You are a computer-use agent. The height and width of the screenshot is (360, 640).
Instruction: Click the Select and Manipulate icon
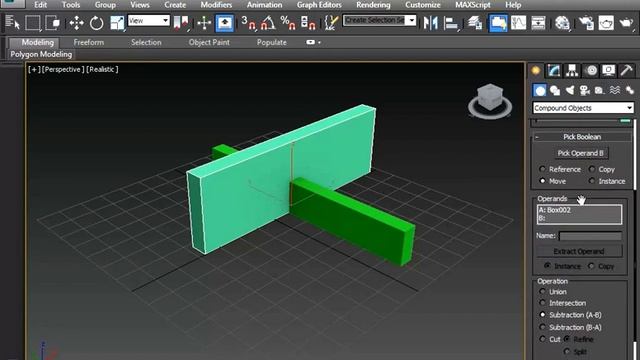click(x=204, y=22)
